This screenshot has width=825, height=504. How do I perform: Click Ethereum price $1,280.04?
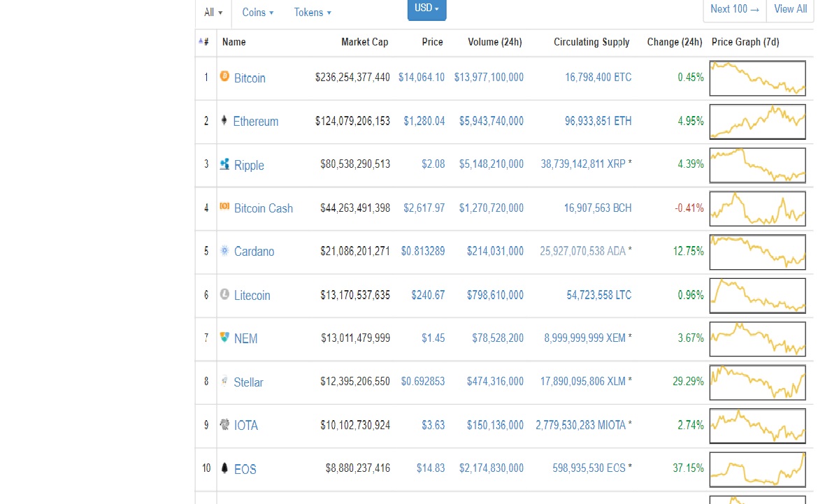pos(424,121)
